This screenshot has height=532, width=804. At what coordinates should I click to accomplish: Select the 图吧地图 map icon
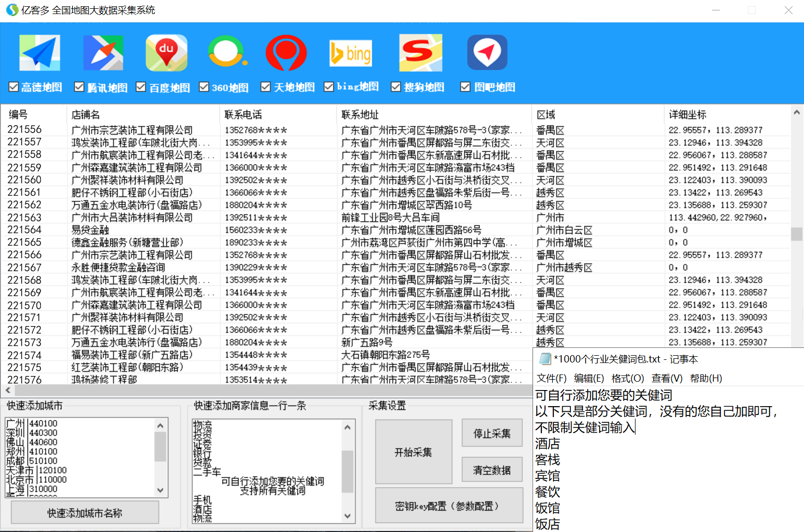click(487, 52)
